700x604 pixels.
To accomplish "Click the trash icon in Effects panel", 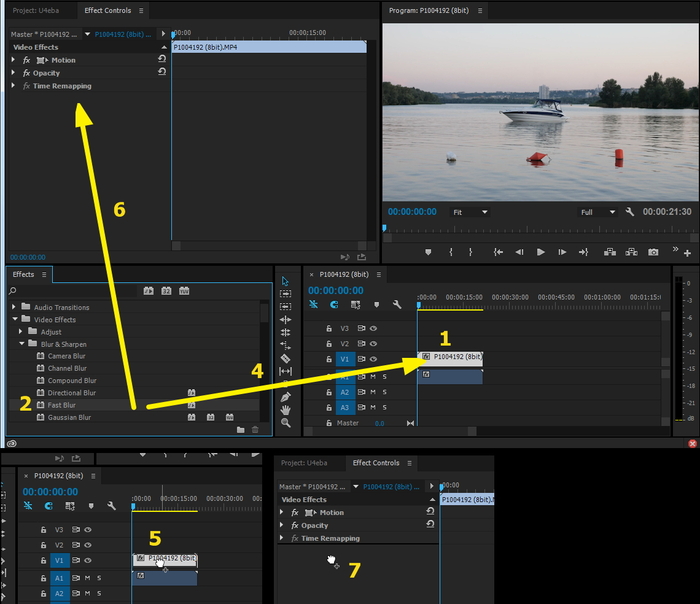I will tap(255, 430).
